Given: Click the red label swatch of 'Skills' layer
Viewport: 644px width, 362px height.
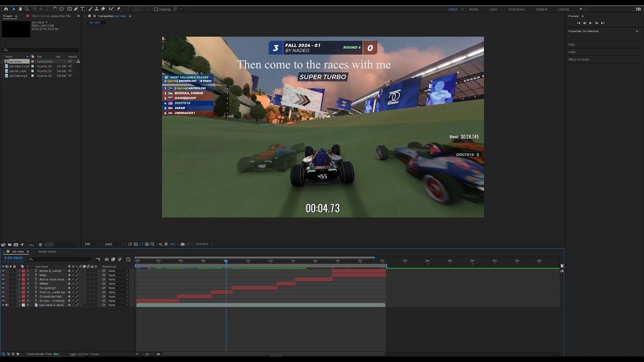Looking at the screenshot, I should click(23, 275).
